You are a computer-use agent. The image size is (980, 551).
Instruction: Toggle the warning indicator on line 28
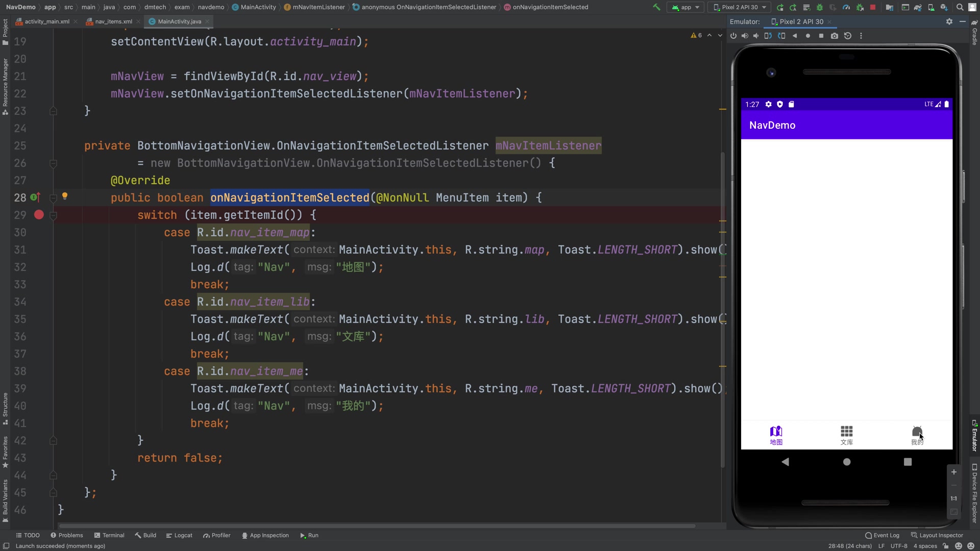(65, 196)
